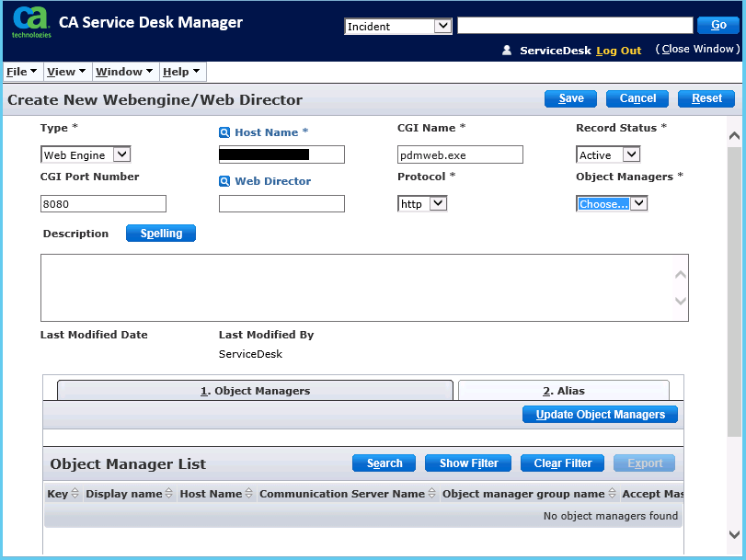Click inside the CGI Port Number field

coord(103,204)
